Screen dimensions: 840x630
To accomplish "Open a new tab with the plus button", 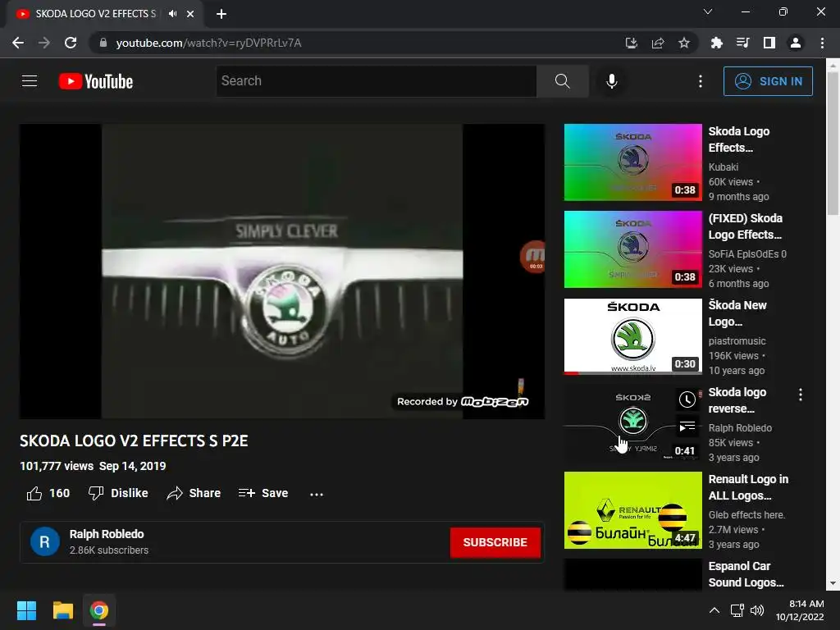I will click(221, 14).
